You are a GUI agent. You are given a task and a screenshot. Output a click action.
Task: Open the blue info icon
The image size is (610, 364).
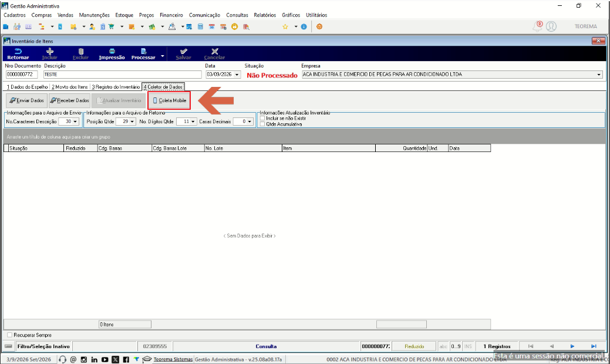tap(304, 27)
